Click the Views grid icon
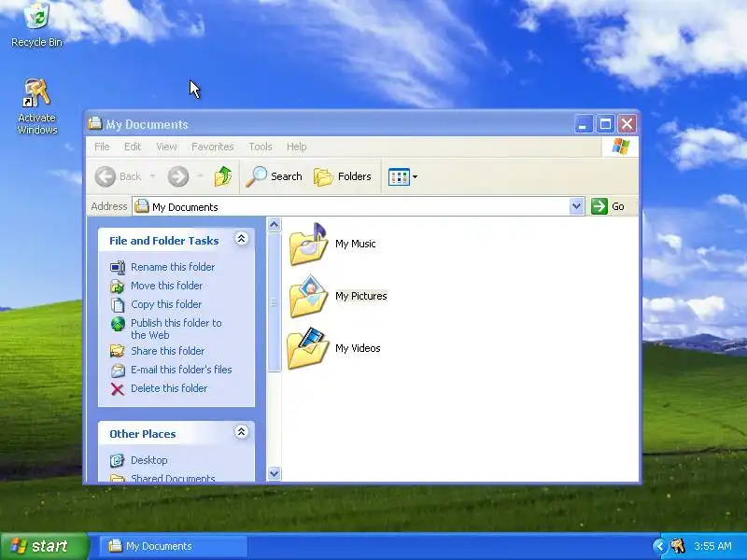This screenshot has height=560, width=747. point(399,176)
